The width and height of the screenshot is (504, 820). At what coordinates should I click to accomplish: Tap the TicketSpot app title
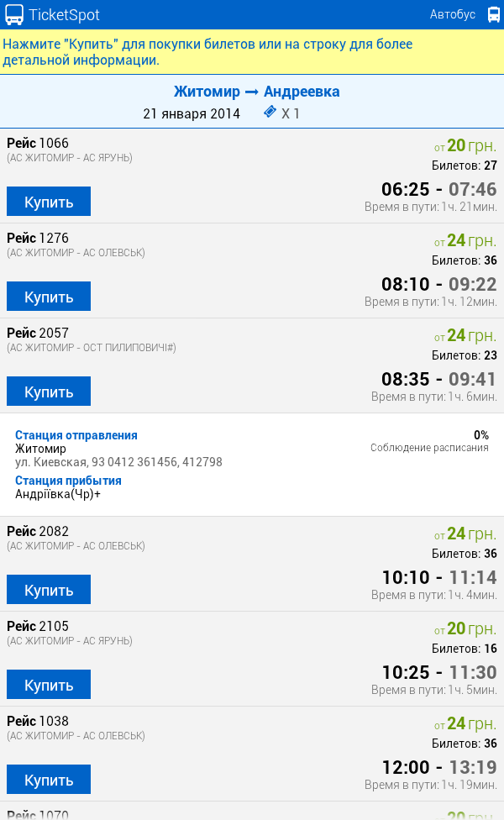tap(64, 14)
